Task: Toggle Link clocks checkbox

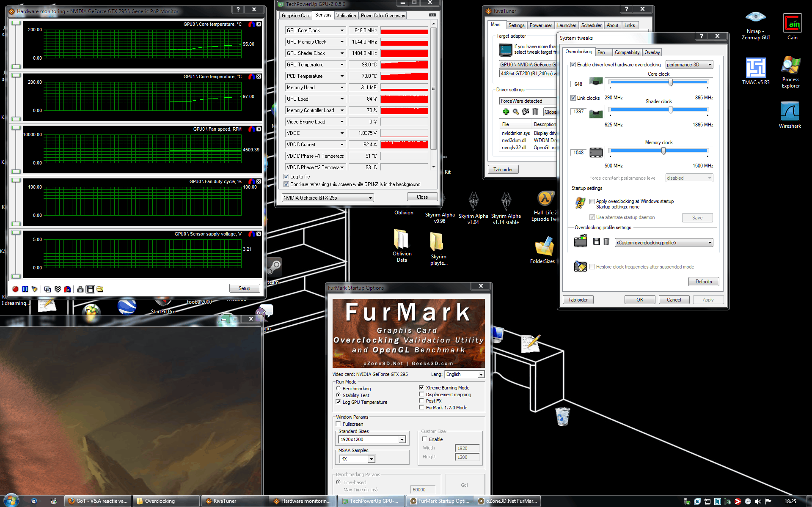Action: point(573,98)
